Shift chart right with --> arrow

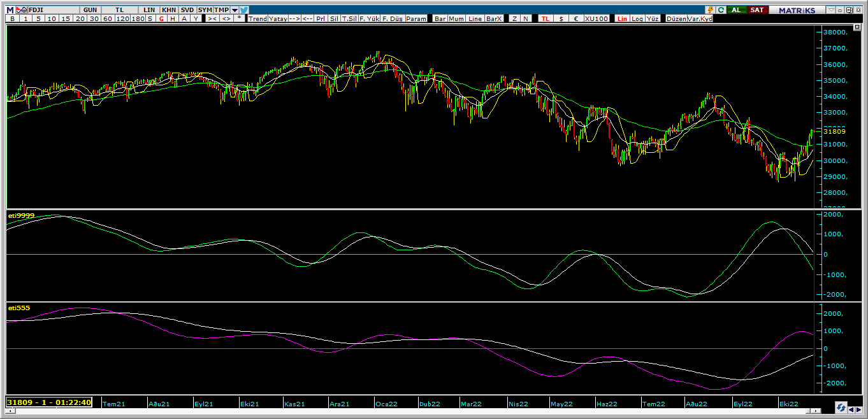tap(294, 19)
